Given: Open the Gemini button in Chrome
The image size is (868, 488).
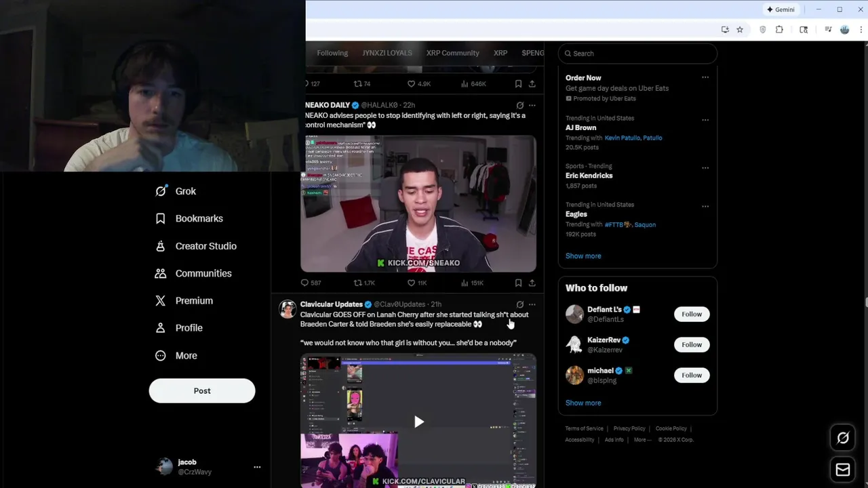Looking at the screenshot, I should [780, 9].
